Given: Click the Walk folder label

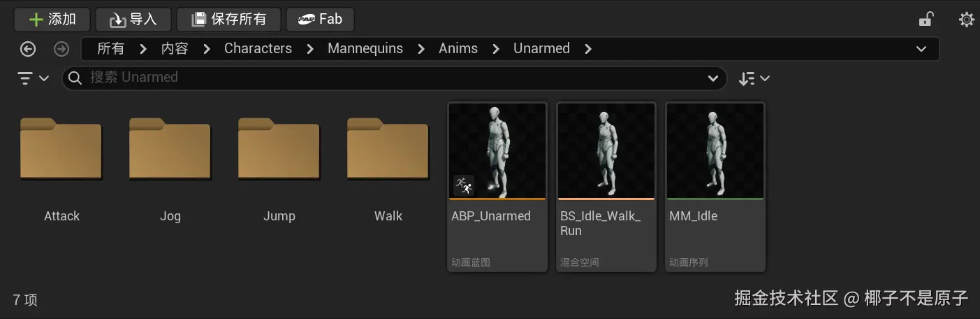Looking at the screenshot, I should [388, 216].
